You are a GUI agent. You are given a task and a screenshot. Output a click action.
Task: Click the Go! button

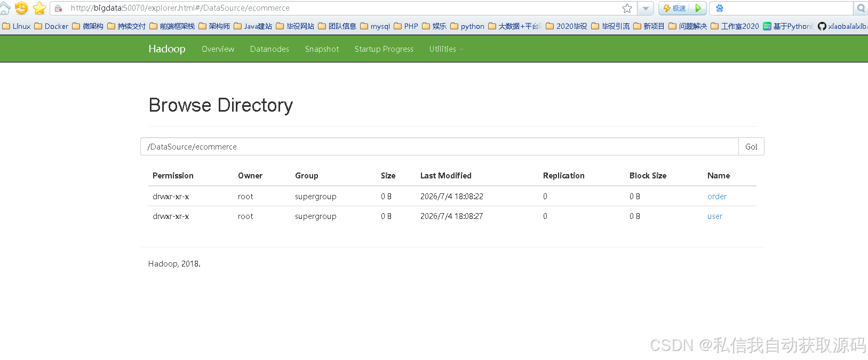pos(751,146)
